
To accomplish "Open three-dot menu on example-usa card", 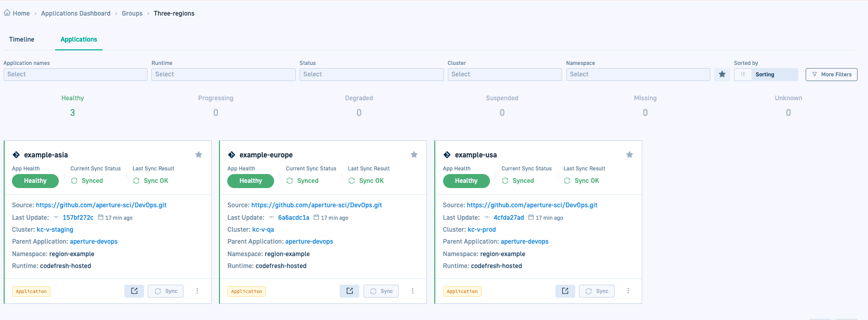I will point(628,291).
